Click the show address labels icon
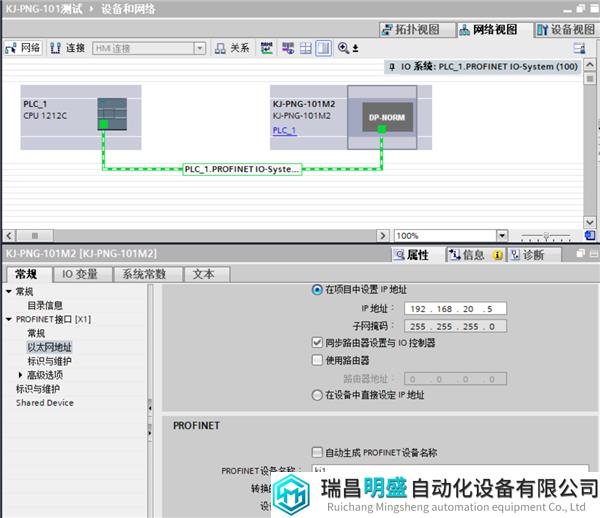 (266, 48)
